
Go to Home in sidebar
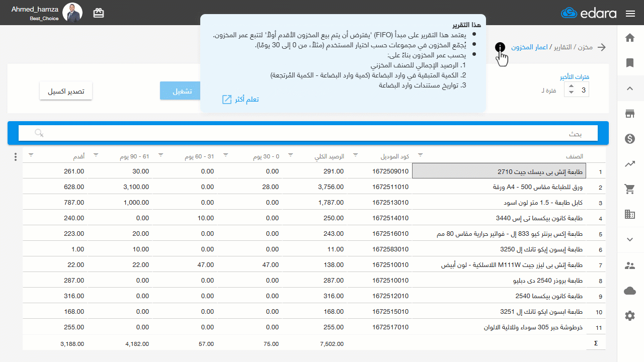629,38
